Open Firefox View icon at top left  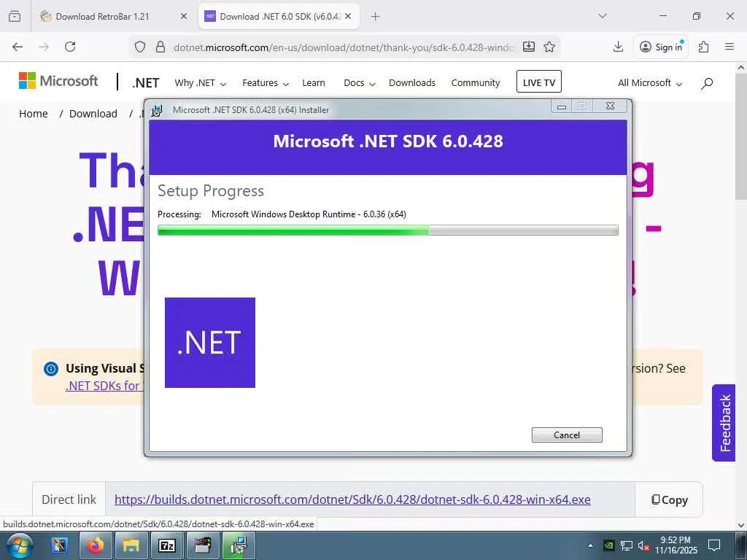pyautogui.click(x=15, y=16)
